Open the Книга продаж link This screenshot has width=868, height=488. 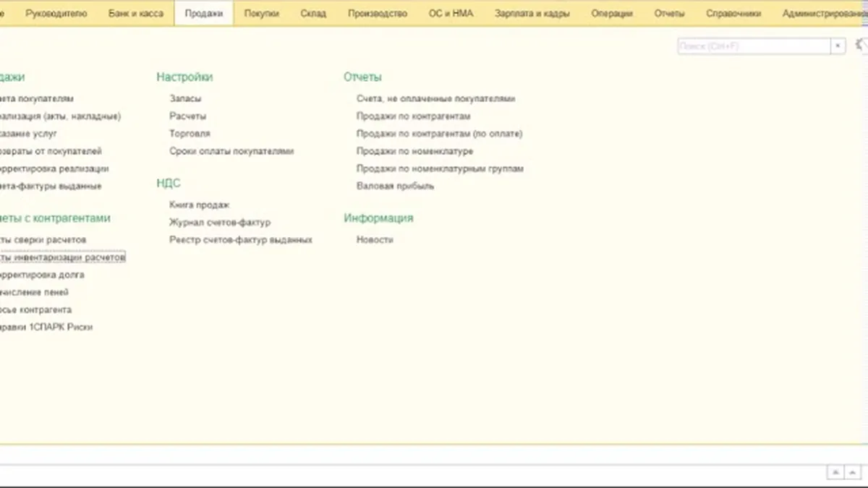click(x=200, y=205)
